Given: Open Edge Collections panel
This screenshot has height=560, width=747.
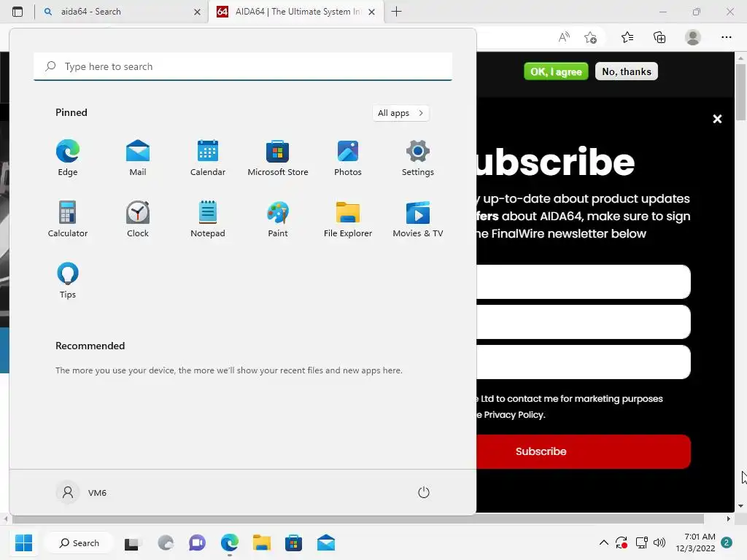Looking at the screenshot, I should coord(659,37).
